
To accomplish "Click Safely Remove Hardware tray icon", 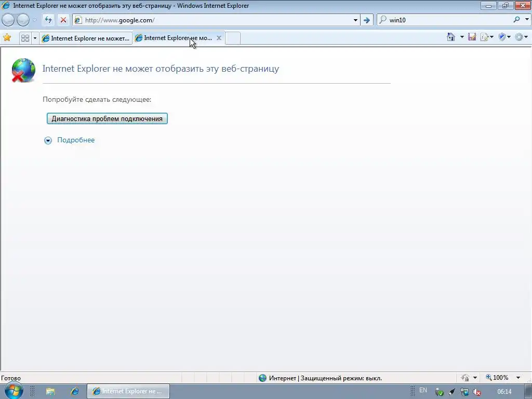I will pos(440,392).
